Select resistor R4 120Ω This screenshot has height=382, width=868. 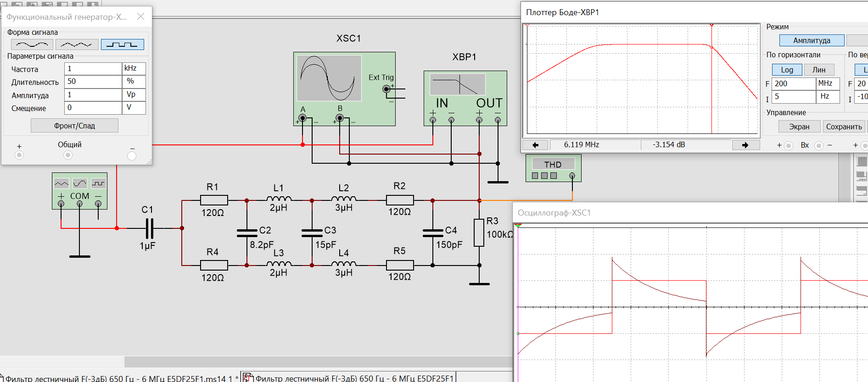coord(214,265)
